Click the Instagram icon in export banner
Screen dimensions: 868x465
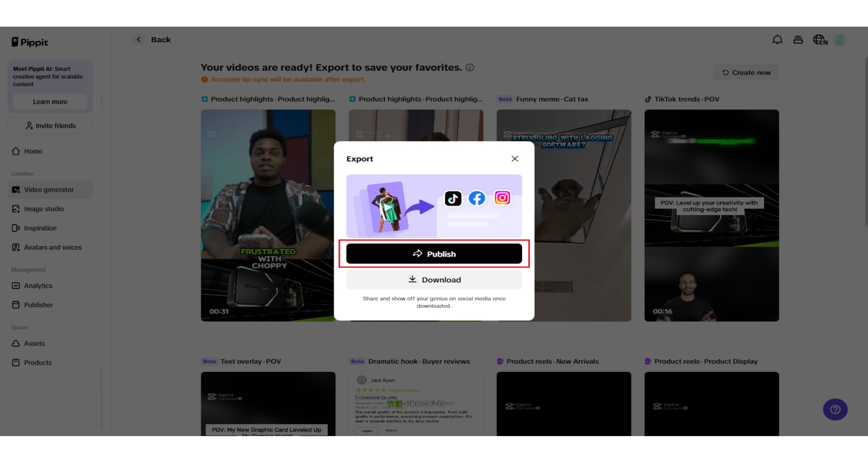point(502,197)
